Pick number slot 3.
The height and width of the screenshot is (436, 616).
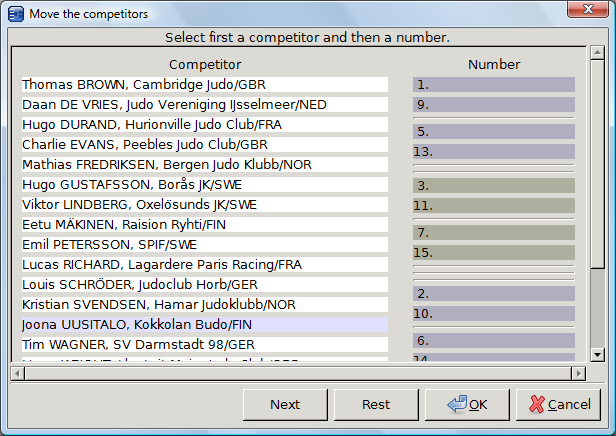click(493, 185)
